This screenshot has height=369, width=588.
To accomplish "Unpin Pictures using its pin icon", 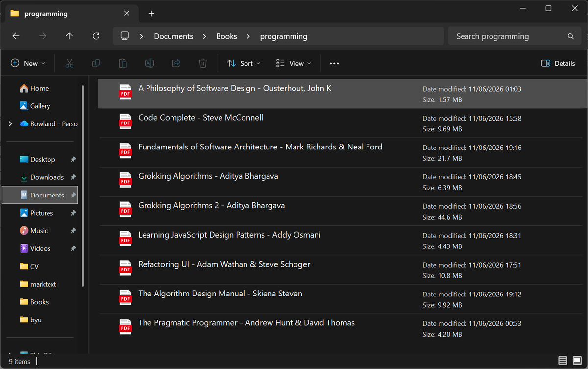I will pos(73,213).
